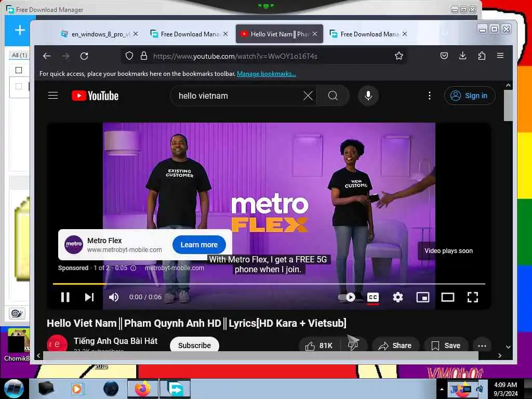The width and height of the screenshot is (532, 399).
Task: Open the YouTube guide hamburger menu
Action: pyautogui.click(x=53, y=96)
